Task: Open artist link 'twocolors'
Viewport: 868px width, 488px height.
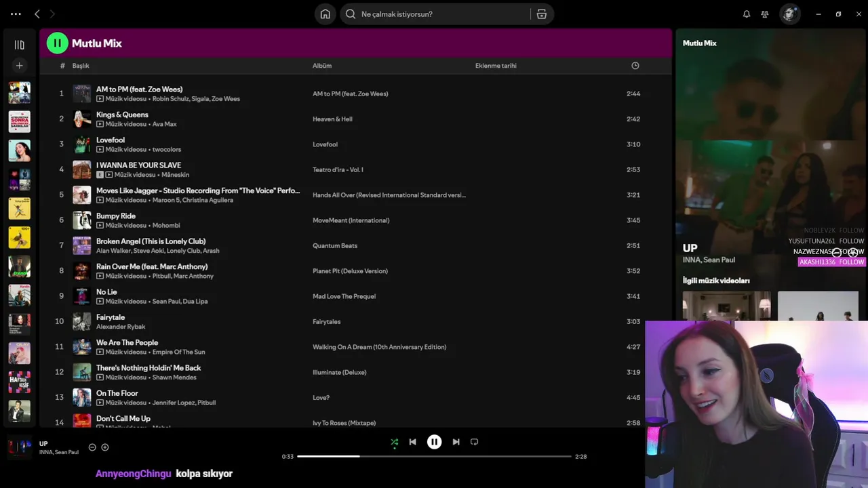Action: 167,150
